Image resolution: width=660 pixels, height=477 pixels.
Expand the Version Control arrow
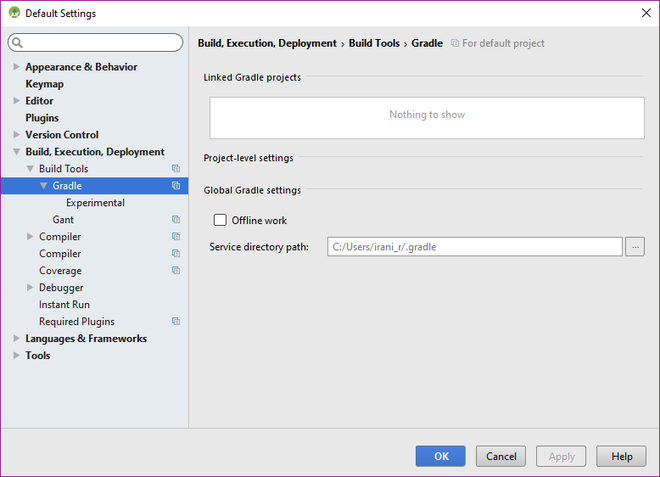(x=16, y=134)
